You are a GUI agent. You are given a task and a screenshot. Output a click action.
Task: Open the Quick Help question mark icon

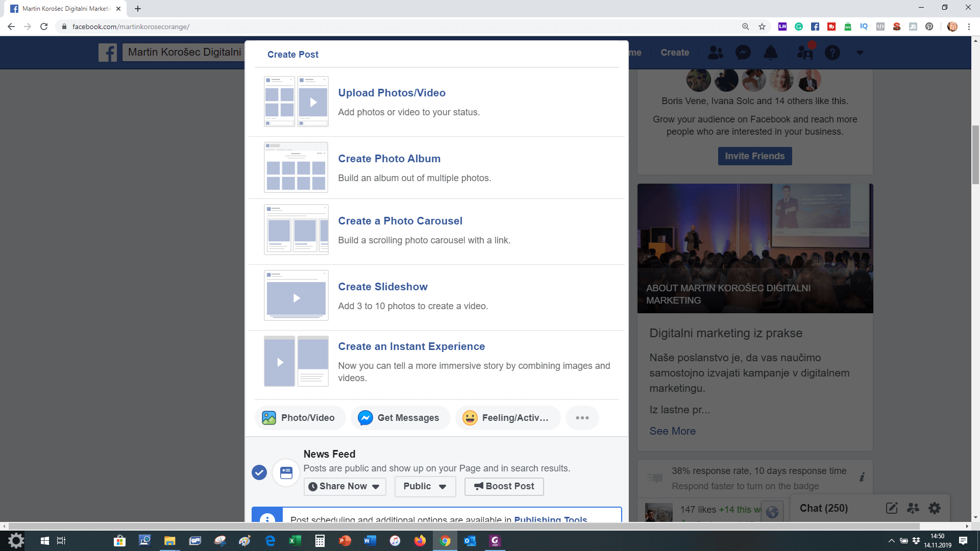point(832,53)
